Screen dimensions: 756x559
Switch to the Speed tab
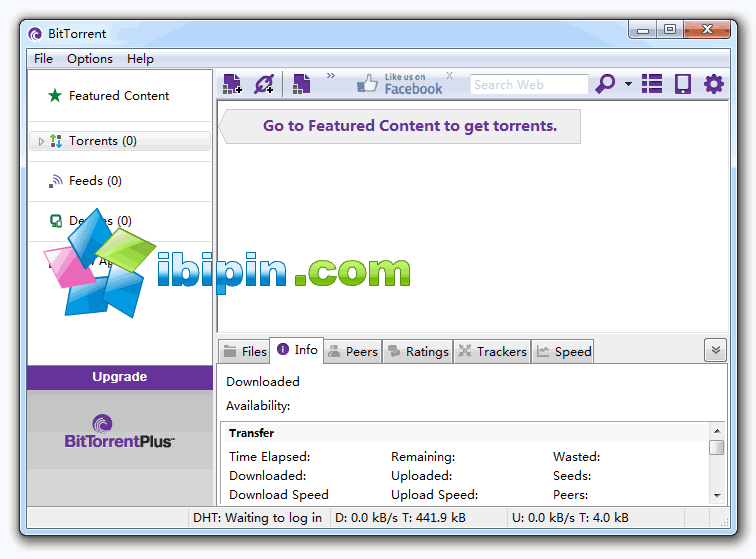tap(563, 352)
